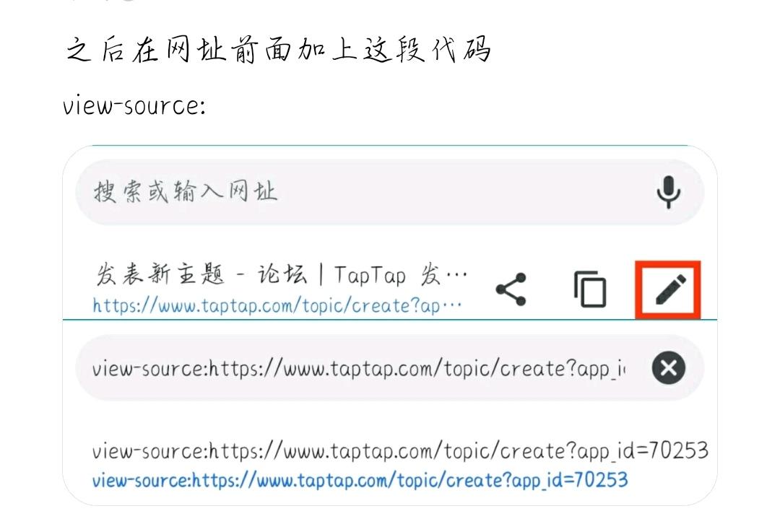The width and height of the screenshot is (780, 532).
Task: Tap the pencil edit URL icon
Action: 668,290
